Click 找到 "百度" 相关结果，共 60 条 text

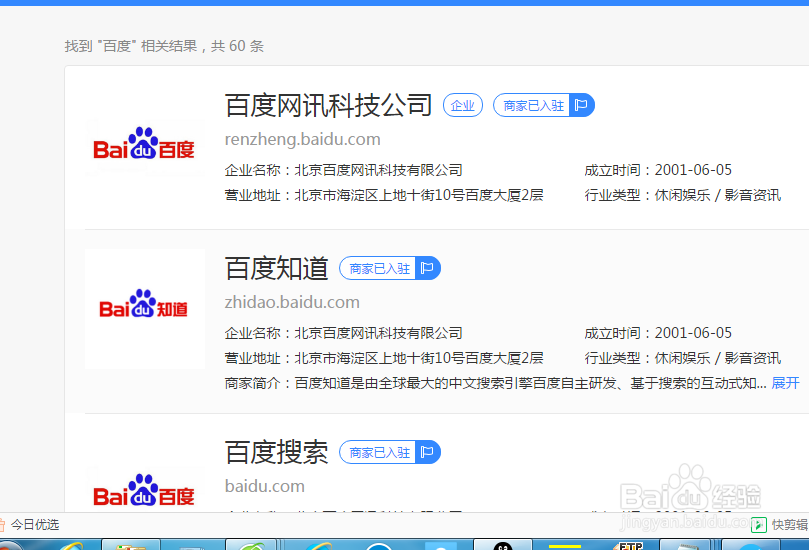[x=164, y=46]
